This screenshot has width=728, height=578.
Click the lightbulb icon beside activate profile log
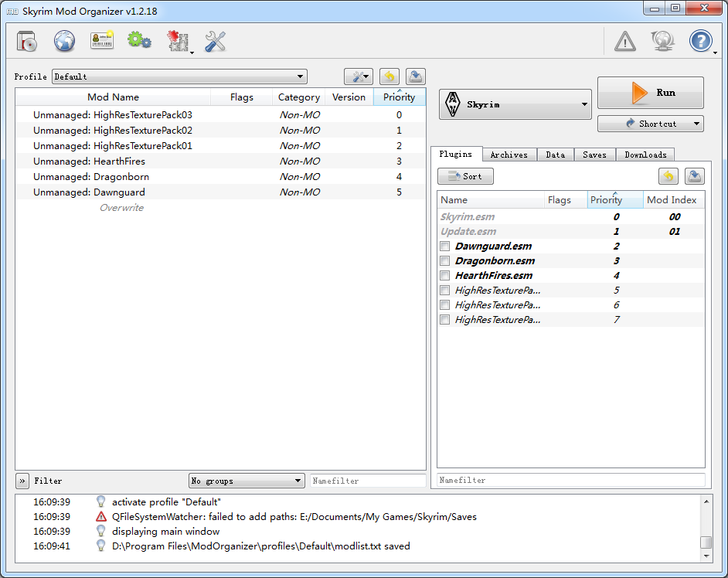[100, 501]
